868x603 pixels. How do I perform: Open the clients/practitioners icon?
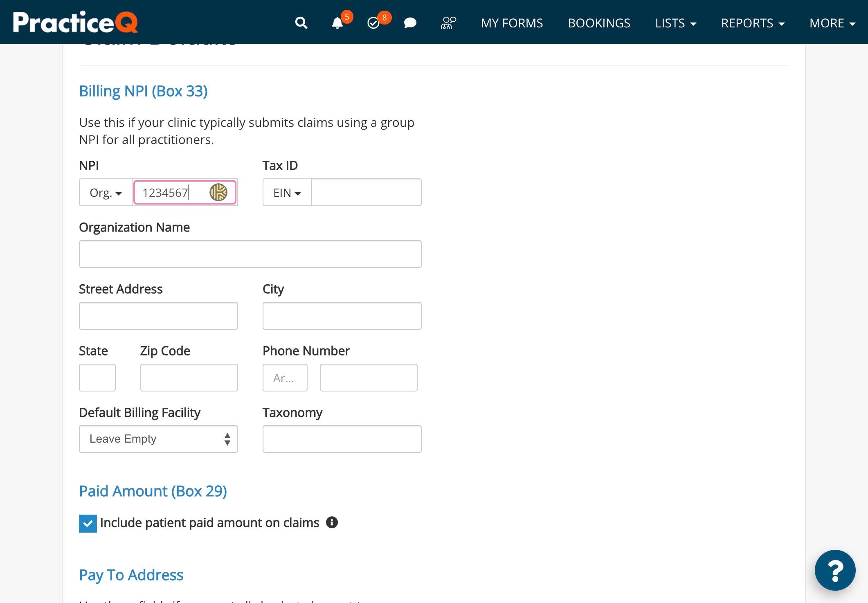pyautogui.click(x=447, y=23)
